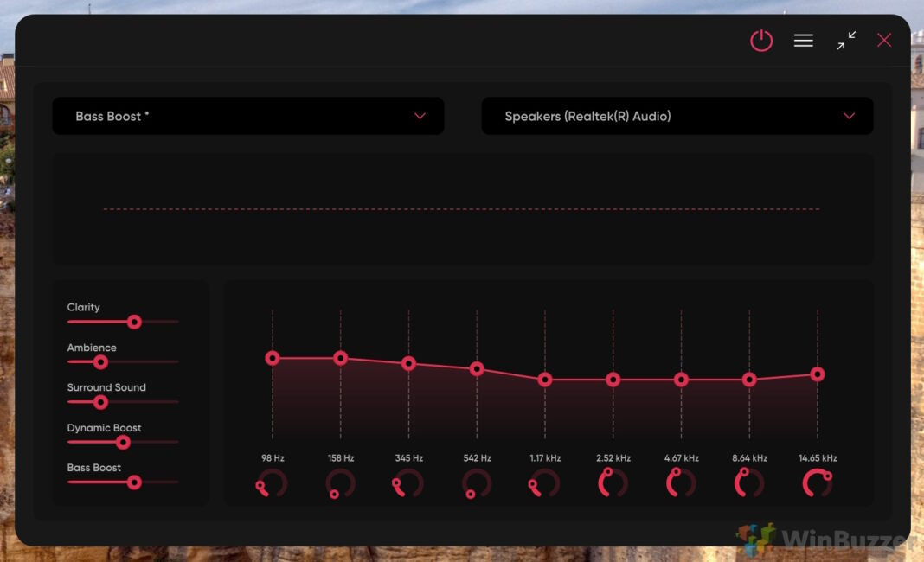The image size is (924, 562).
Task: Turn the 542 Hz EQ knob
Action: click(476, 484)
